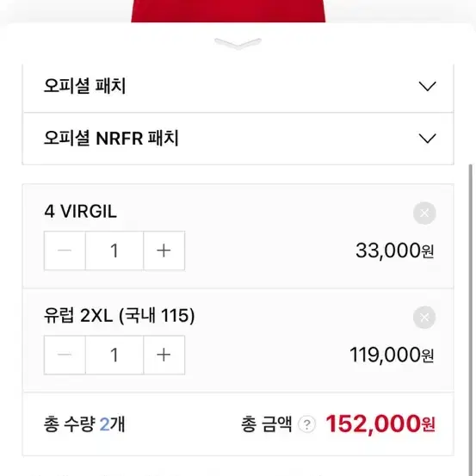Select the 4 VIRGIL quantity field
Image resolution: width=476 pixels, height=476 pixels.
coord(114,250)
